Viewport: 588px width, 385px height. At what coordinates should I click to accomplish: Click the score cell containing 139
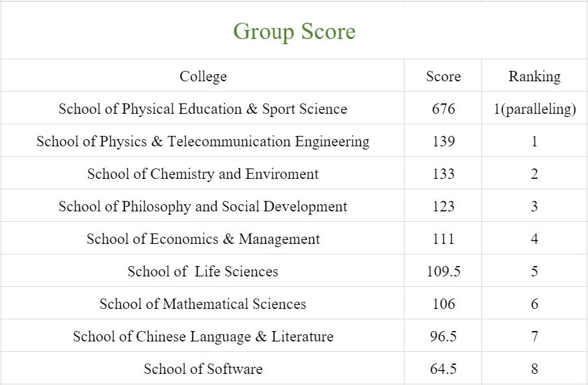443,141
